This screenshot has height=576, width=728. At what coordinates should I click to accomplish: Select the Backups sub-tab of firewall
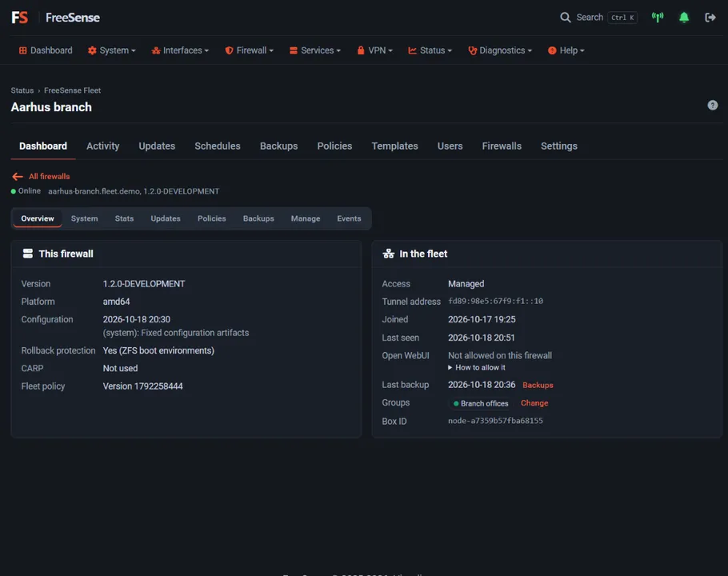point(258,218)
